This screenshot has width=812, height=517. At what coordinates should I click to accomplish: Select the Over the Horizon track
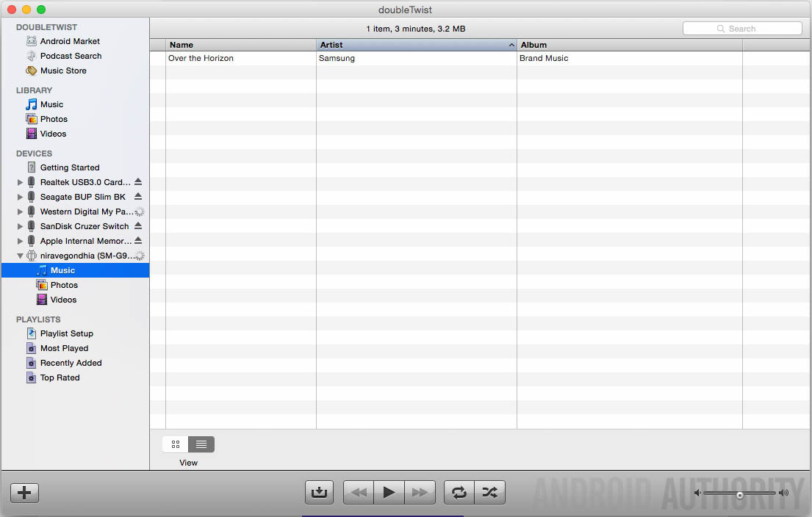tap(201, 59)
